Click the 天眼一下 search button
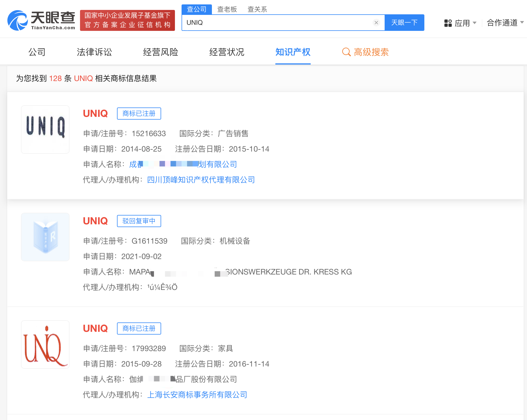The image size is (527, 420). tap(404, 23)
